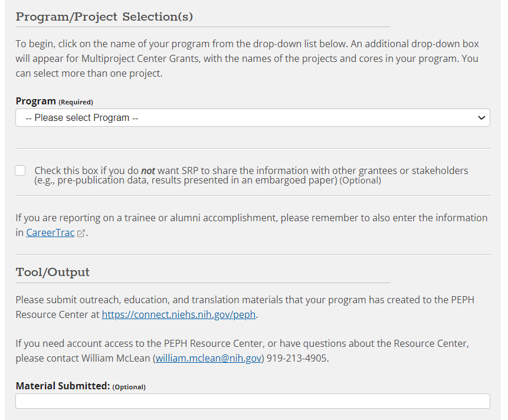508x420 pixels.
Task: Open the connect.niehs.nih.gov/peph link
Action: (178, 314)
